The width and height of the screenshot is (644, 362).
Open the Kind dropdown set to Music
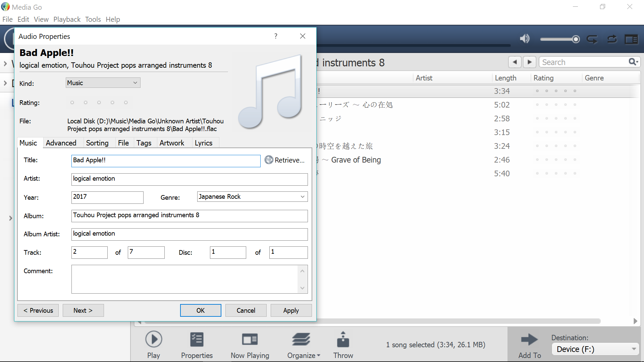(x=103, y=83)
